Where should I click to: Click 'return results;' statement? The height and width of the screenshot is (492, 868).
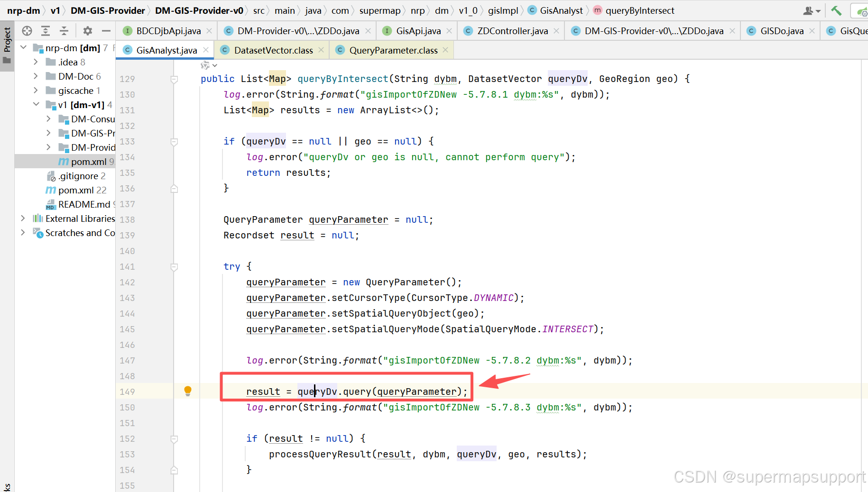(288, 173)
